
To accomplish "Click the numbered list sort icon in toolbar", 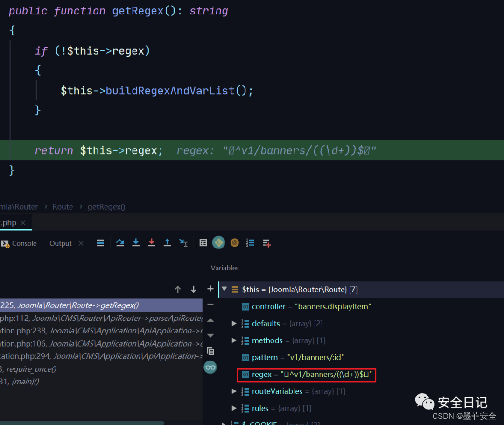I will click(x=250, y=243).
